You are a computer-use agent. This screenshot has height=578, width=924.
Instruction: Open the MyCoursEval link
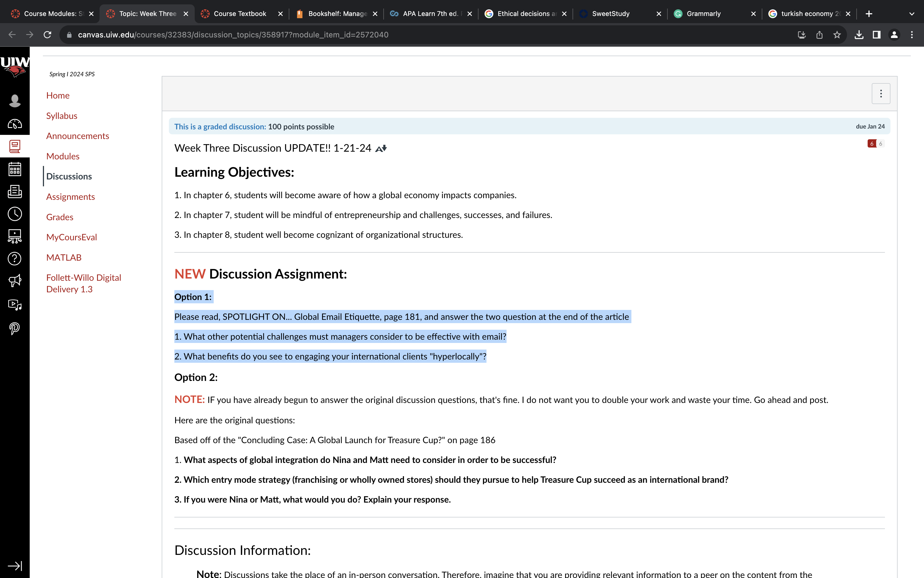click(71, 237)
